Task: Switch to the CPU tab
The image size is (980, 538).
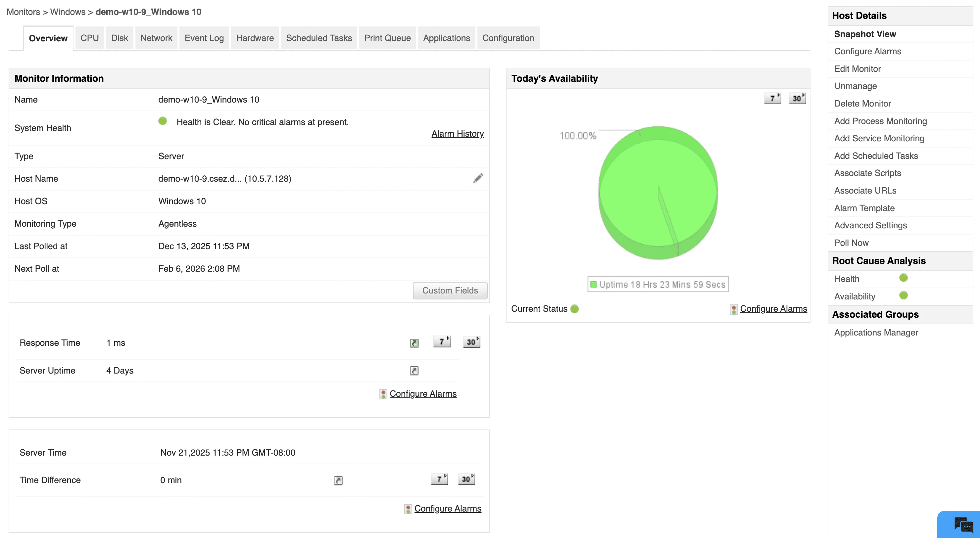Action: [89, 38]
